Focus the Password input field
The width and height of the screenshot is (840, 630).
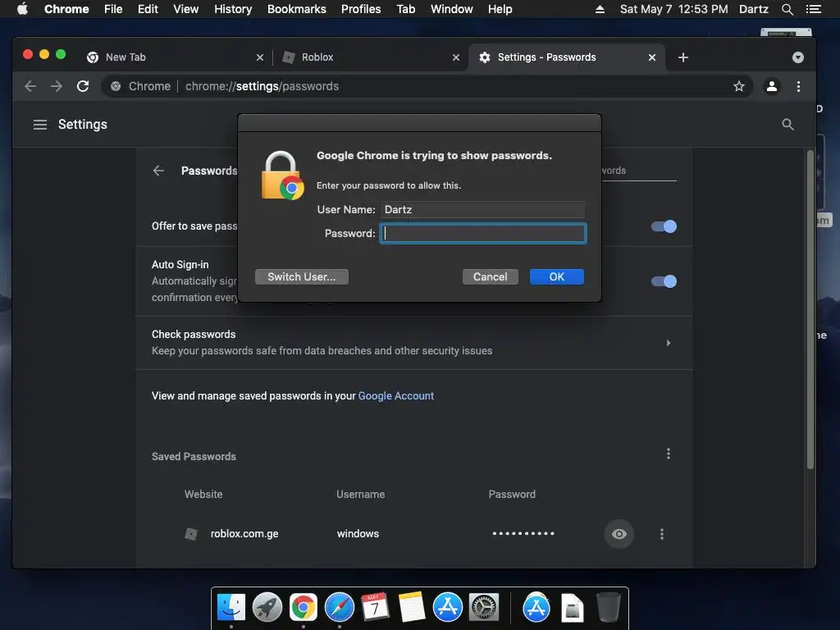tap(483, 234)
